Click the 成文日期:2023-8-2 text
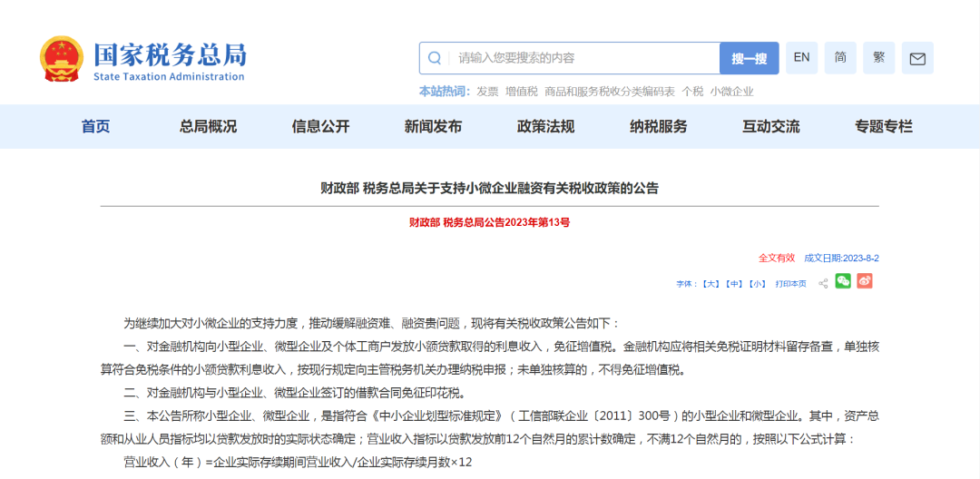The width and height of the screenshot is (980, 479). [x=841, y=258]
